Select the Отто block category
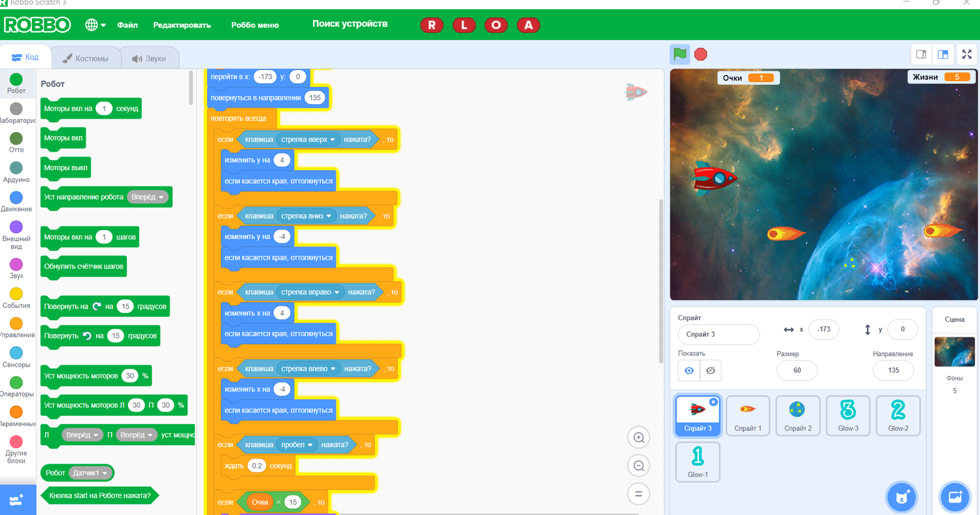980x515 pixels. (x=16, y=142)
